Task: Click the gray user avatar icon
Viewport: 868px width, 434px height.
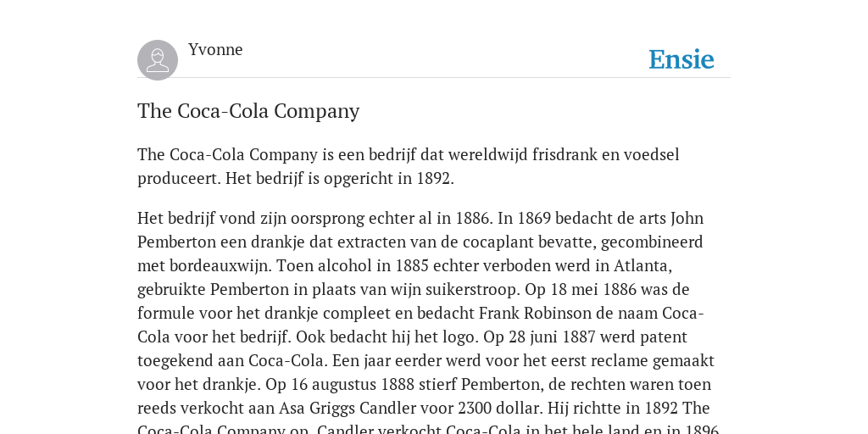Action: click(158, 60)
